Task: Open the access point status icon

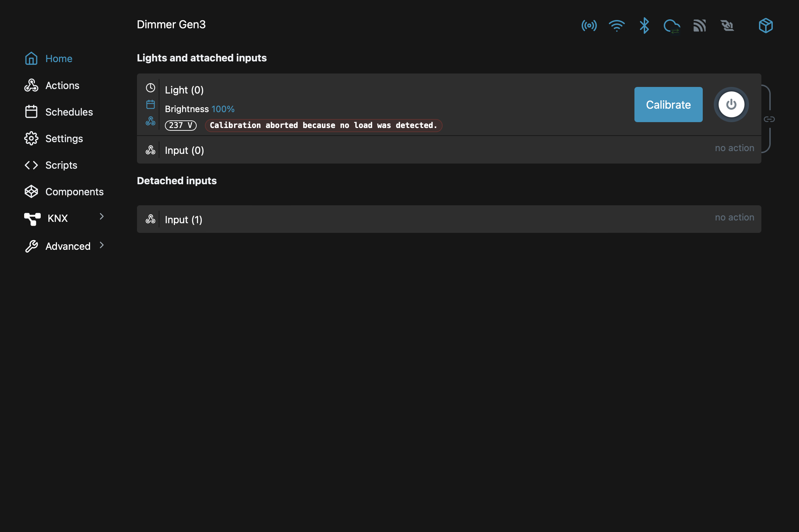Action: pyautogui.click(x=589, y=26)
